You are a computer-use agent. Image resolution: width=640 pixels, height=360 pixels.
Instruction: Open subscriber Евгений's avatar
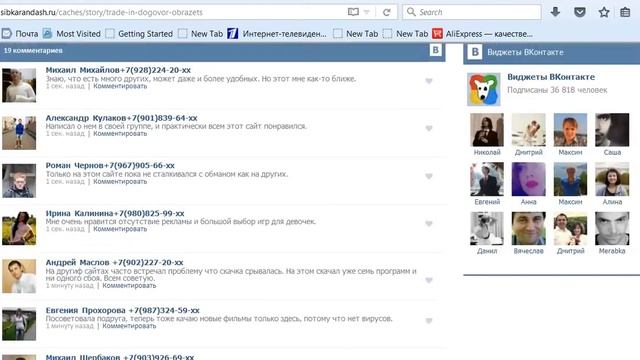pyautogui.click(x=487, y=179)
